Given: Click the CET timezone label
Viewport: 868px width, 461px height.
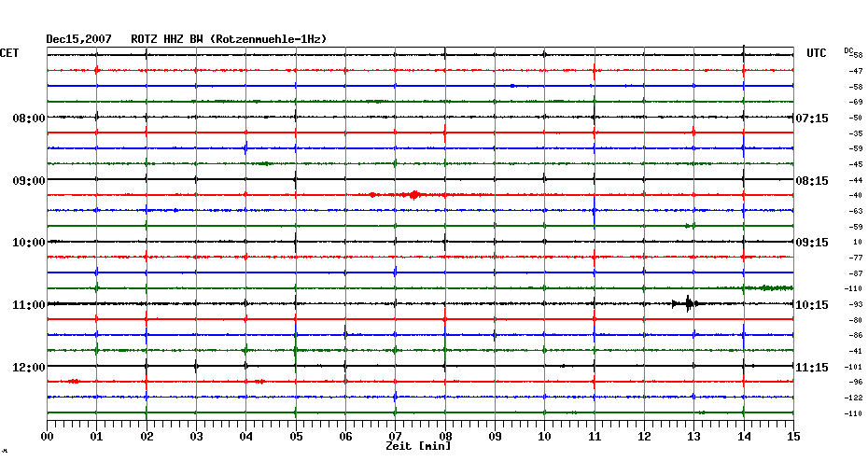Looking at the screenshot, I should click(9, 53).
